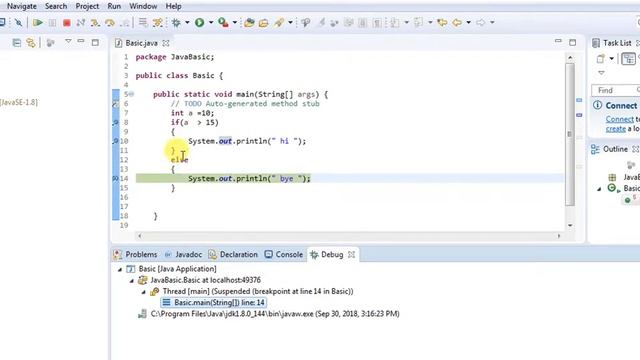
Task: Click the Step Over icon
Action: pos(110,22)
